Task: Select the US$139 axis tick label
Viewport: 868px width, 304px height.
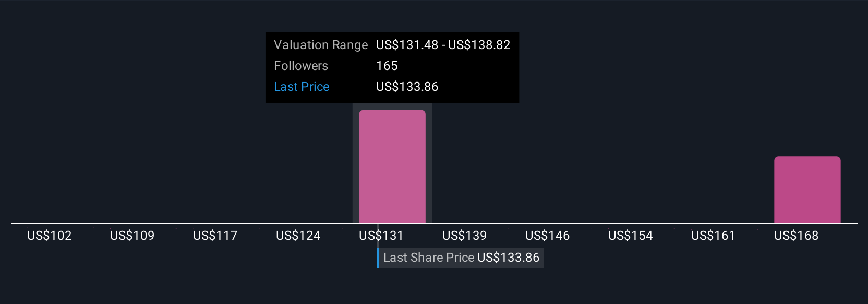Action: click(465, 236)
